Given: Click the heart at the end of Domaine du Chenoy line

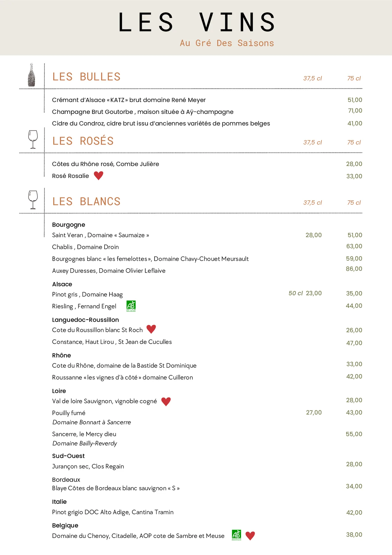Looking at the screenshot, I should [250, 536].
